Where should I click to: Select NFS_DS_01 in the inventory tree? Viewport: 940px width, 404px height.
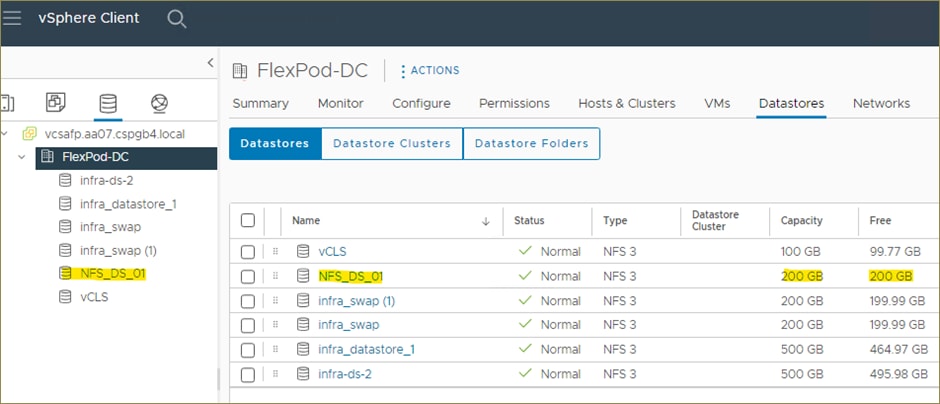113,274
